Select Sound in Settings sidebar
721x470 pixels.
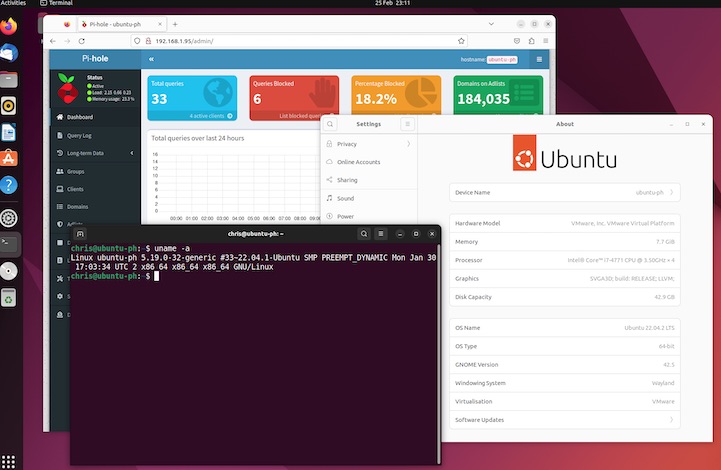[x=346, y=198]
